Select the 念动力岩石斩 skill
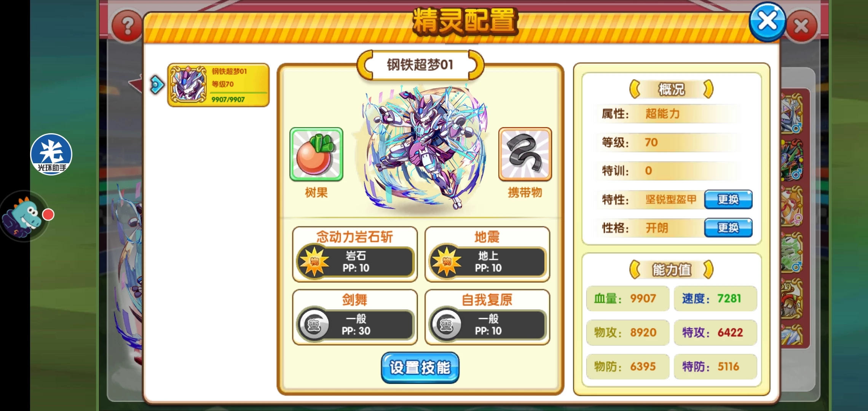Viewport: 868px width, 411px height. click(x=355, y=254)
